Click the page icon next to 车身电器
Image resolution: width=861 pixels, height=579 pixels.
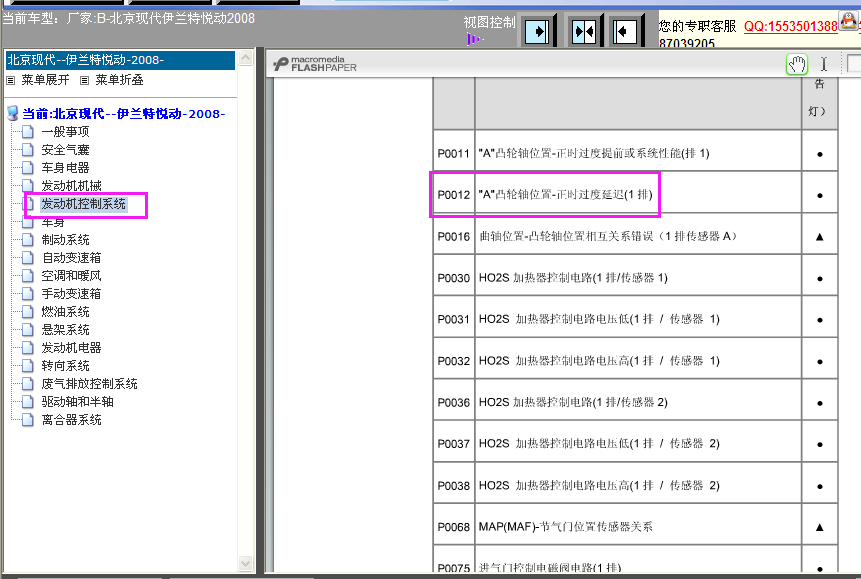point(28,168)
